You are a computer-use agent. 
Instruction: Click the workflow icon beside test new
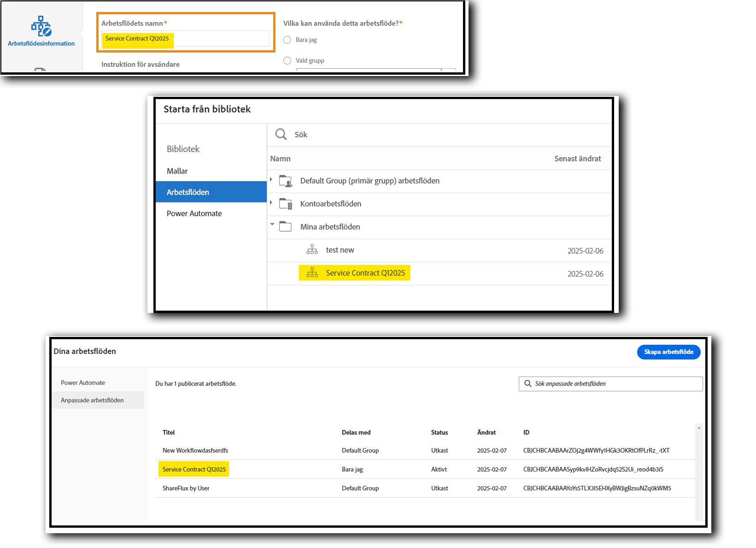(312, 250)
